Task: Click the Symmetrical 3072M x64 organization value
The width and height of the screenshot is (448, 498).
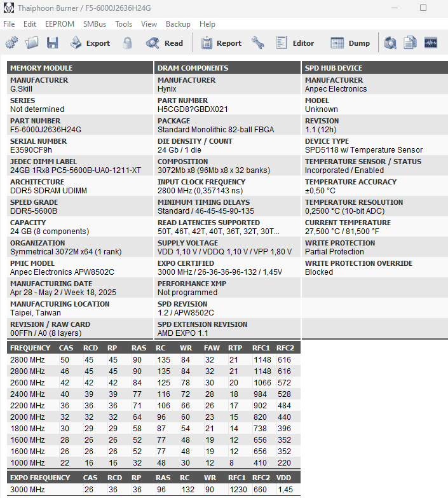Action: pos(65,251)
